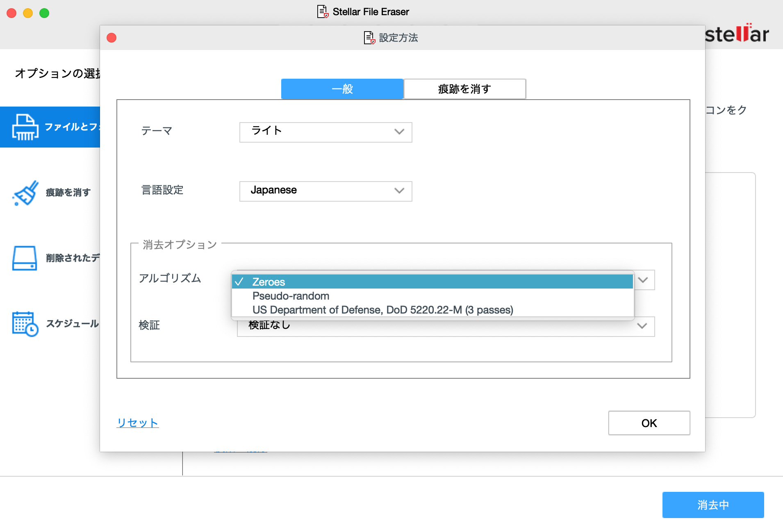Switch to the 一般 tab
This screenshot has height=532, width=783.
point(342,89)
